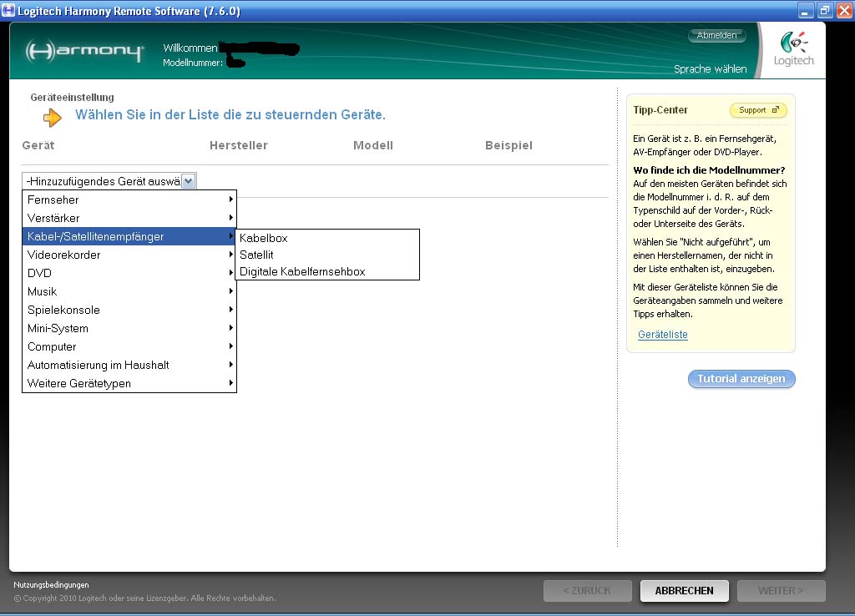
Task: Choose Satellit from the submenu
Action: [x=327, y=255]
